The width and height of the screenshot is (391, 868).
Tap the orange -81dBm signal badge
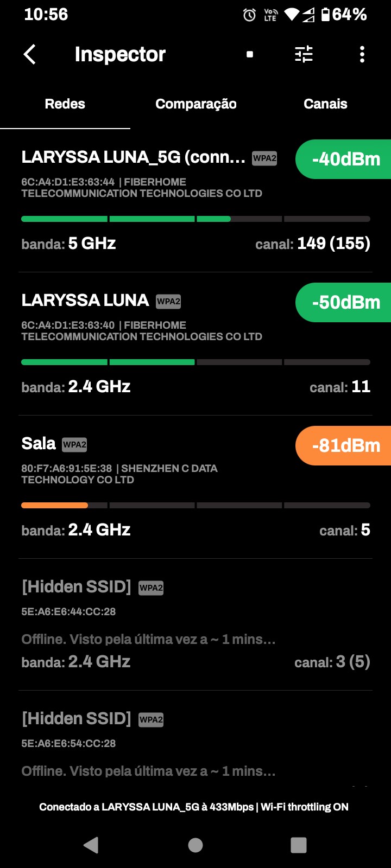click(345, 446)
